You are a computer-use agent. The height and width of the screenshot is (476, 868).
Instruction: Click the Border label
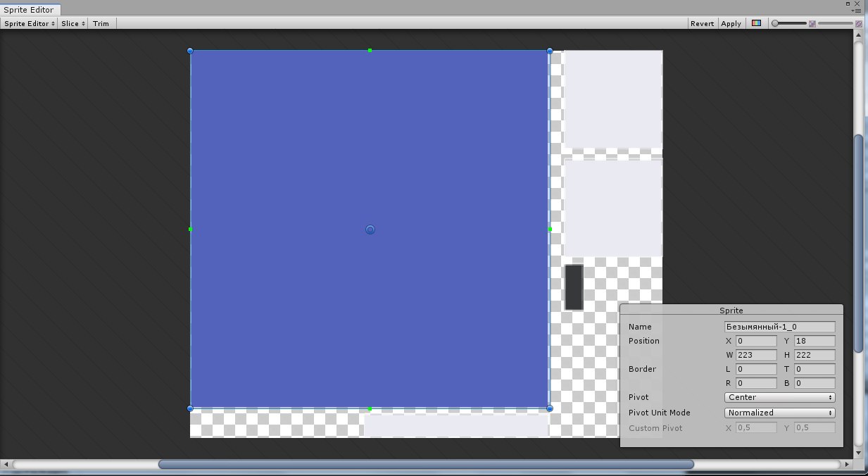click(642, 369)
